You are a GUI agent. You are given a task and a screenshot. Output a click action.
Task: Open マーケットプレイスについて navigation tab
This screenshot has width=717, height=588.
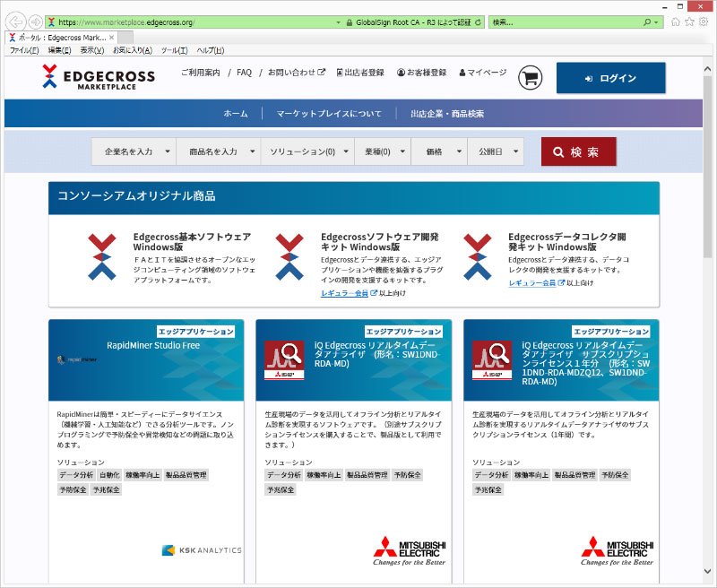(x=329, y=114)
